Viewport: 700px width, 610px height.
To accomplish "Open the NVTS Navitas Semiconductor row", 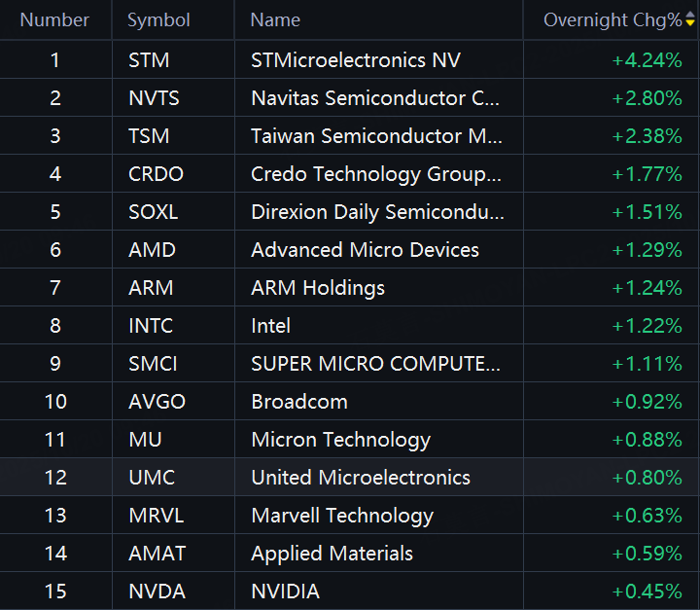I will click(x=350, y=98).
